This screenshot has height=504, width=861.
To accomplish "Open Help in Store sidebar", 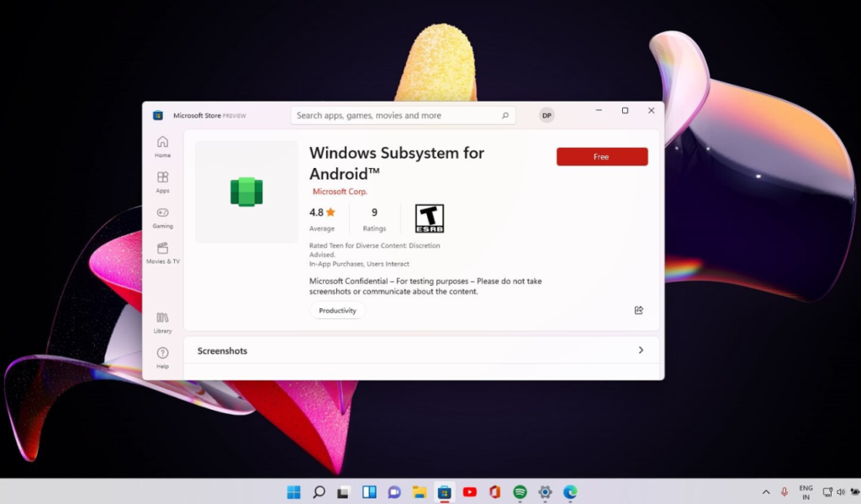I will 162,358.
